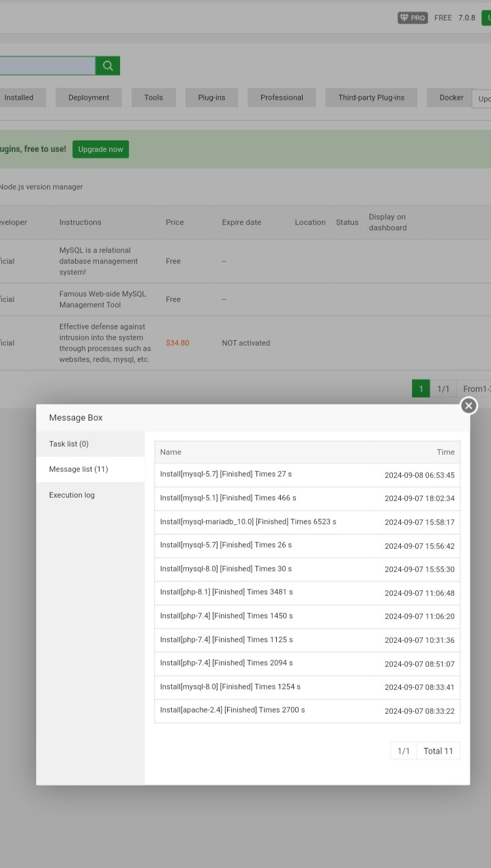Select the Third-party Plug-ins category
Screen dimensions: 491x868
(371, 98)
